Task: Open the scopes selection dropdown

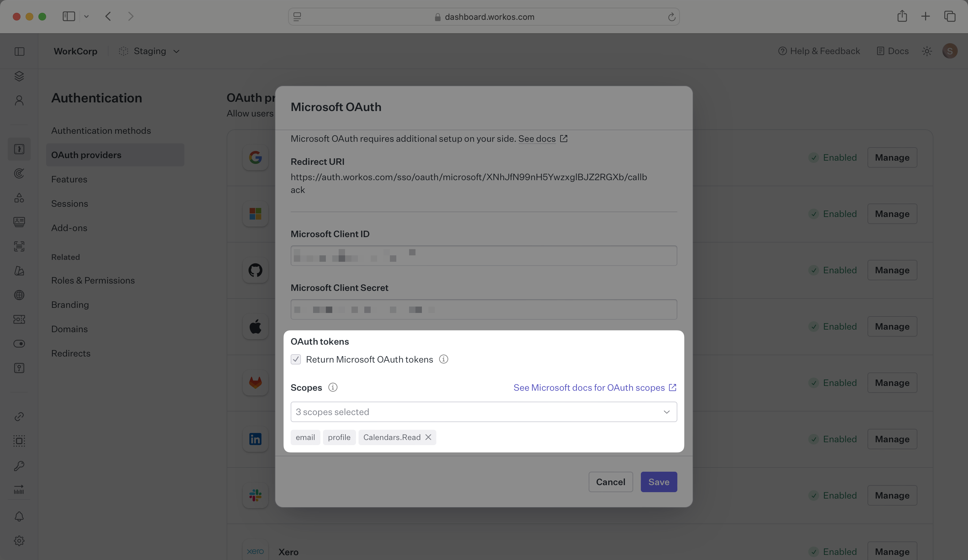Action: tap(483, 412)
